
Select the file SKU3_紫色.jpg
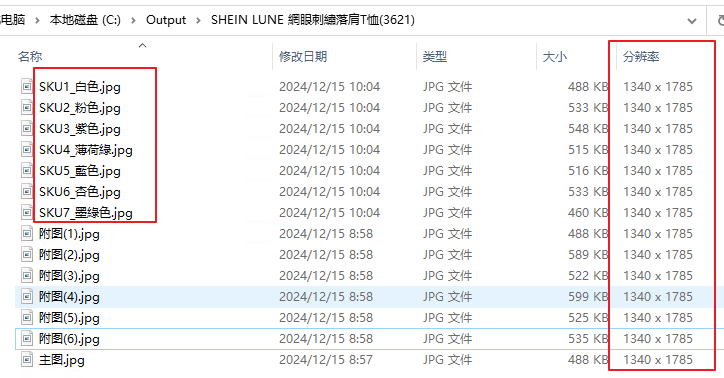point(79,128)
